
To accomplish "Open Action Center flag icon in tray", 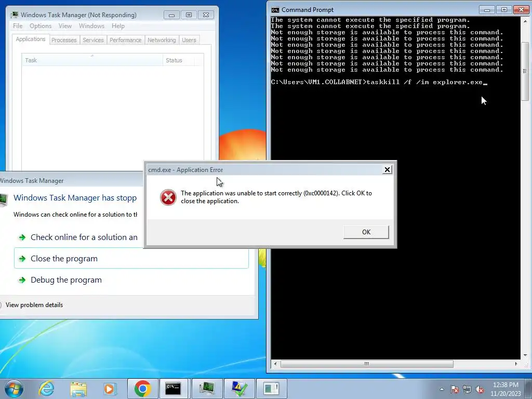I will (455, 390).
